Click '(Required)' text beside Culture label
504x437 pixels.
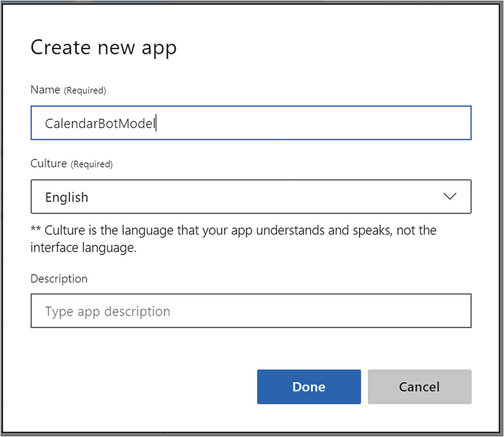point(91,164)
